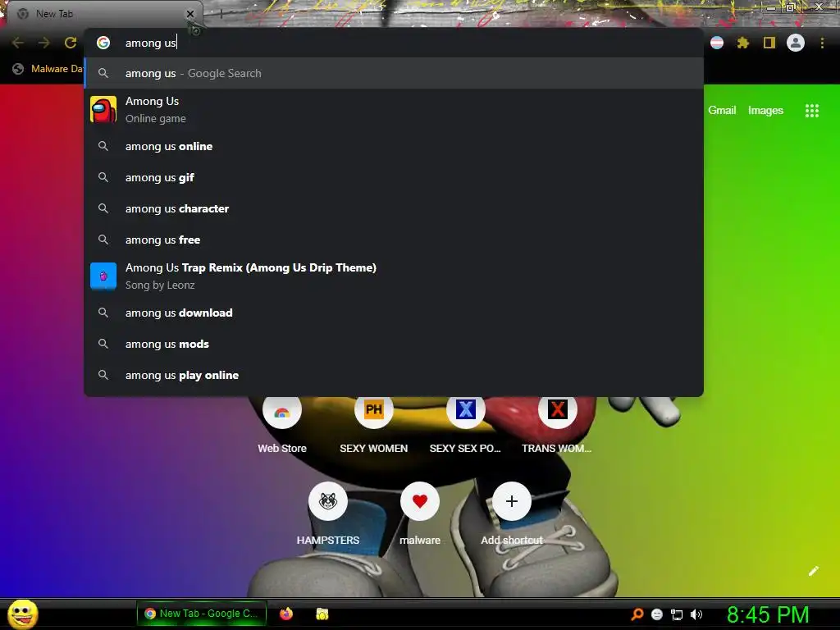Choose the Among Us Online game entry
This screenshot has width=840, height=630.
pyautogui.click(x=394, y=110)
